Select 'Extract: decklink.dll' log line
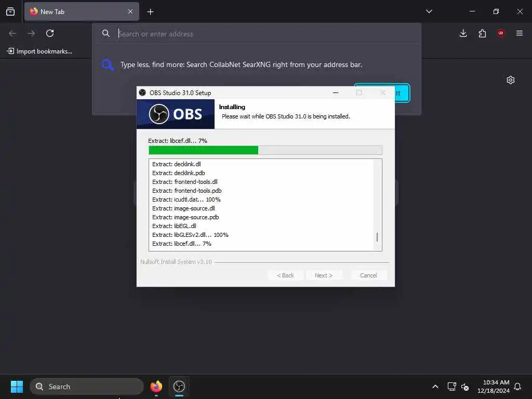 [x=177, y=164]
